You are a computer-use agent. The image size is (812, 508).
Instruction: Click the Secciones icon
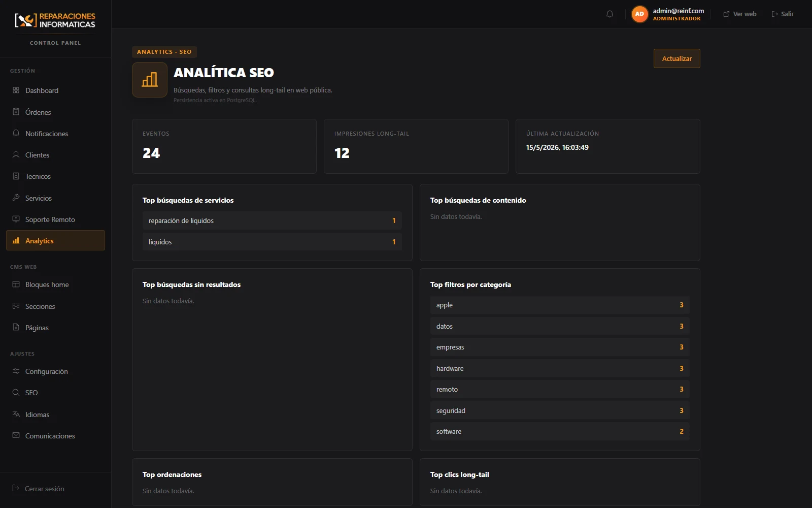16,306
